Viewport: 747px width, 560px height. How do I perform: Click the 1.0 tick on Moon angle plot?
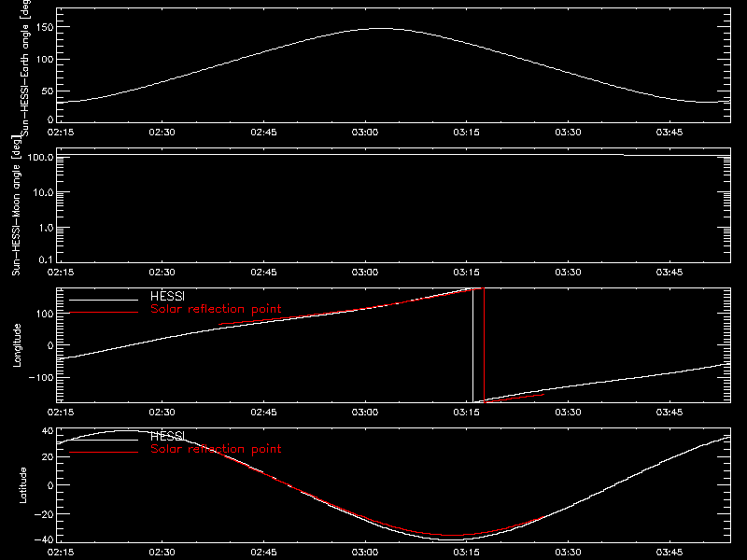click(x=46, y=228)
